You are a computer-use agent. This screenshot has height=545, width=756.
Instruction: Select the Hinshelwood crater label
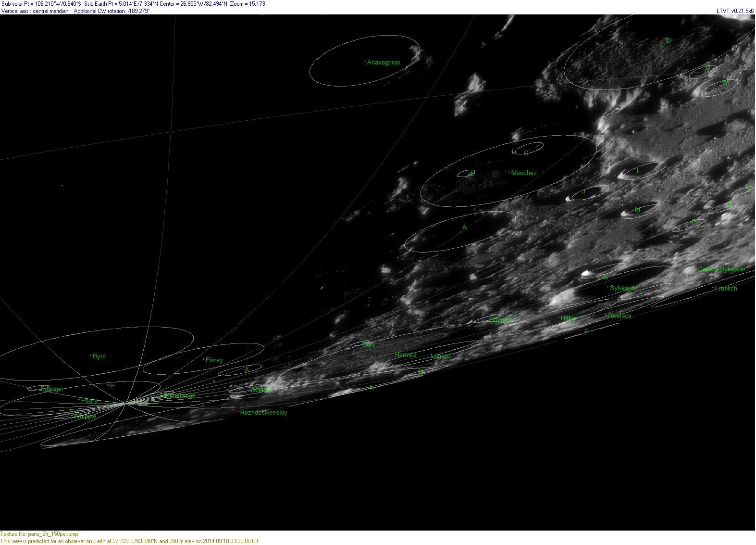(178, 396)
